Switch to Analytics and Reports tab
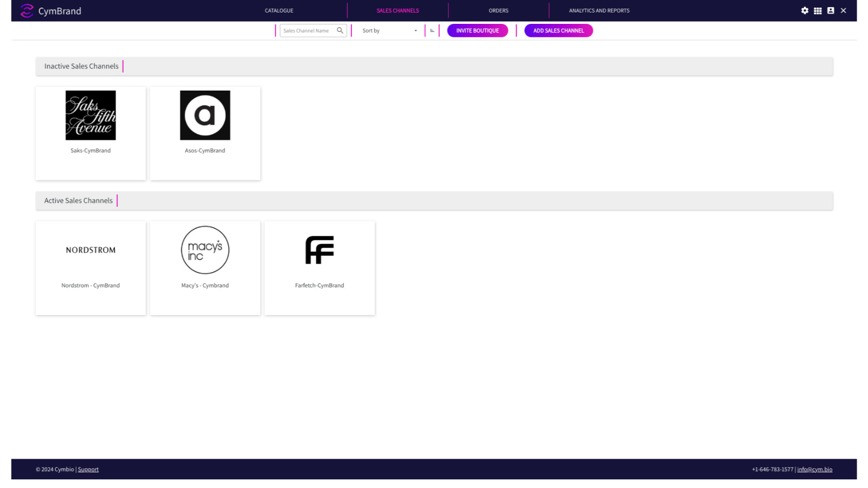Screen dimensions: 868x488 [599, 10]
